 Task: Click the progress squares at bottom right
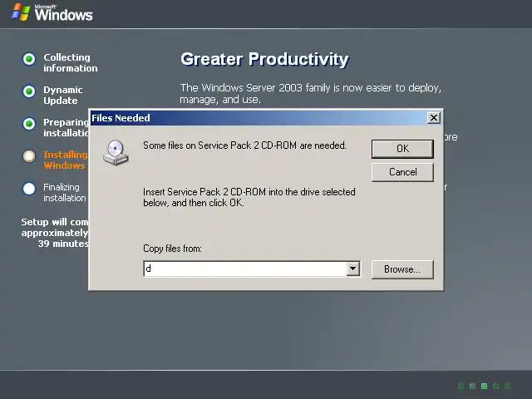(x=485, y=386)
